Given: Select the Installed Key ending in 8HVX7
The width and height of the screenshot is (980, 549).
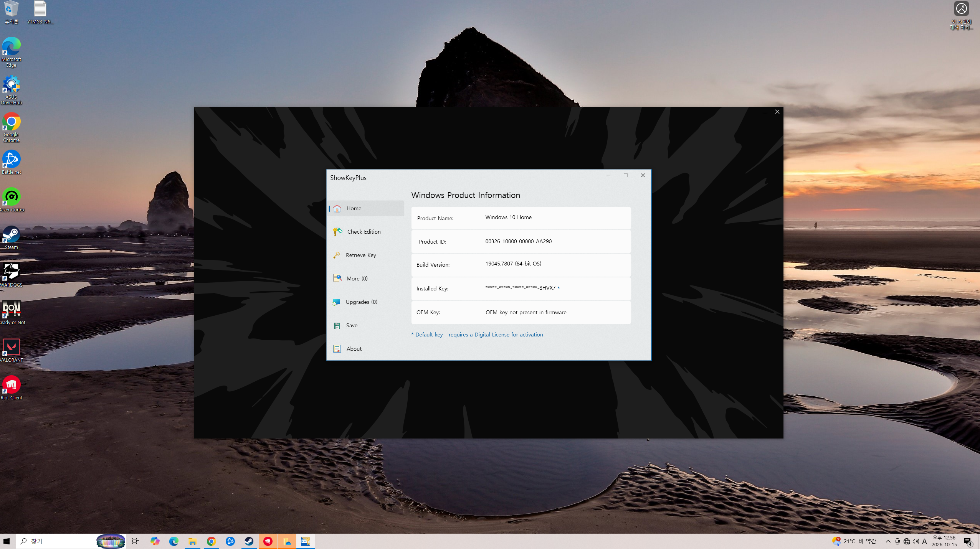Looking at the screenshot, I should click(x=520, y=288).
